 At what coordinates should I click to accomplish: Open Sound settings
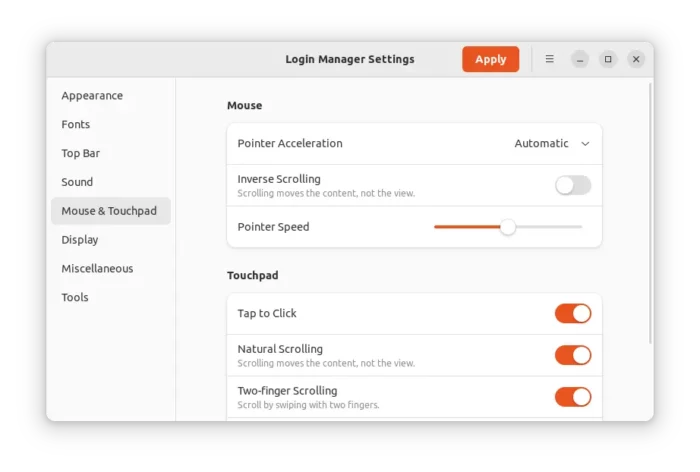[111, 182]
